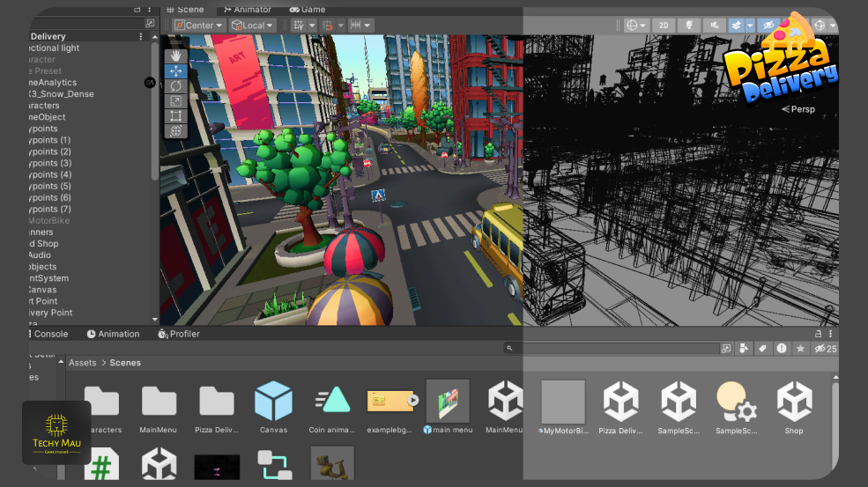Open the Project panel kebab menu
This screenshot has height=487, width=868.
[x=830, y=334]
